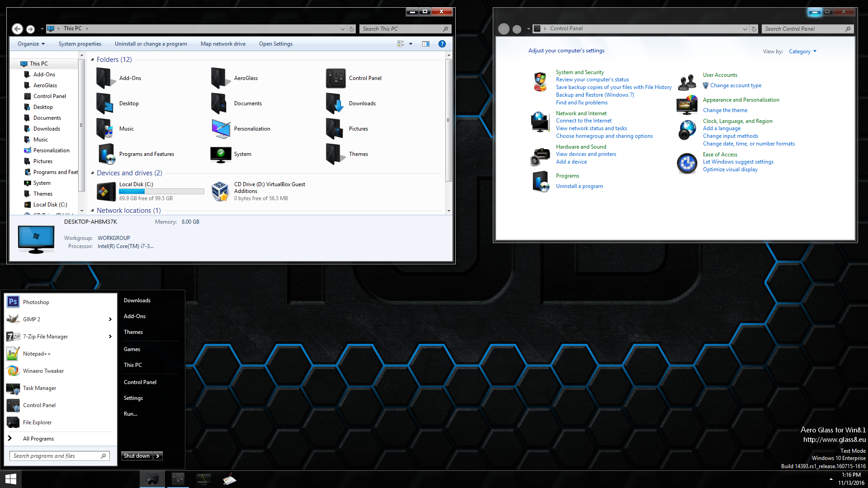This screenshot has height=488, width=868.
Task: Click View devices and printers link
Action: coord(586,154)
